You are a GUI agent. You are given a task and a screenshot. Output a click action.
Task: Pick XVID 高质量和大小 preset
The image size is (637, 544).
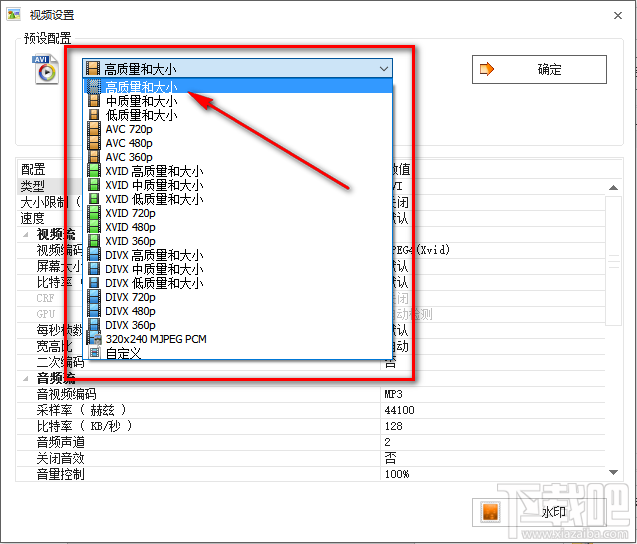click(x=238, y=171)
